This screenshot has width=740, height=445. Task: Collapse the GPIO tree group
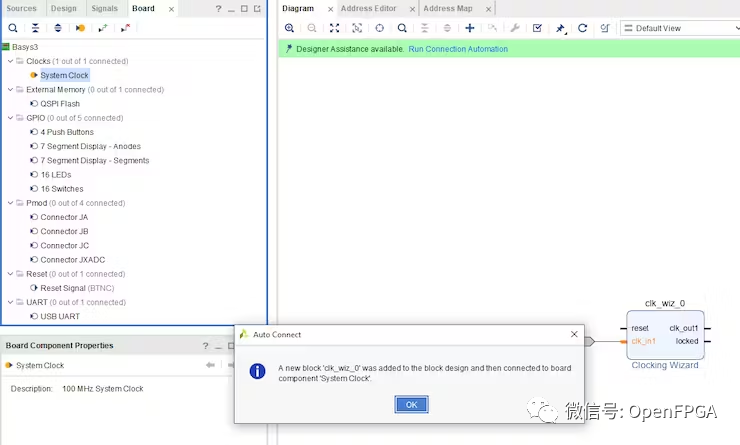point(9,118)
